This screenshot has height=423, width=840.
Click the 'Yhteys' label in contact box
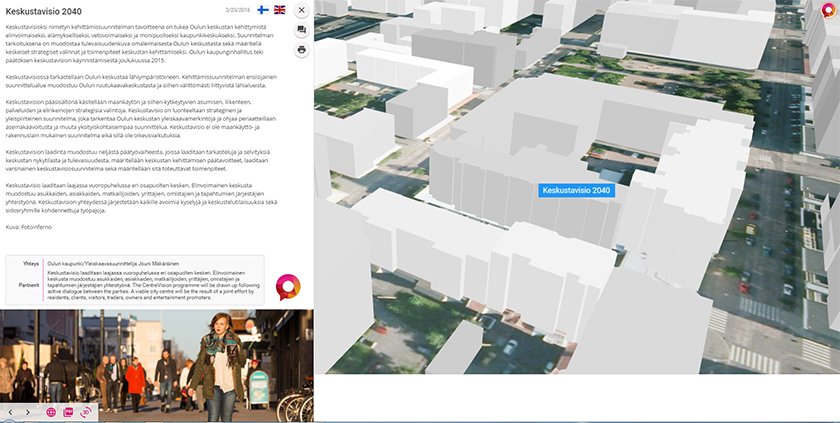tap(31, 263)
